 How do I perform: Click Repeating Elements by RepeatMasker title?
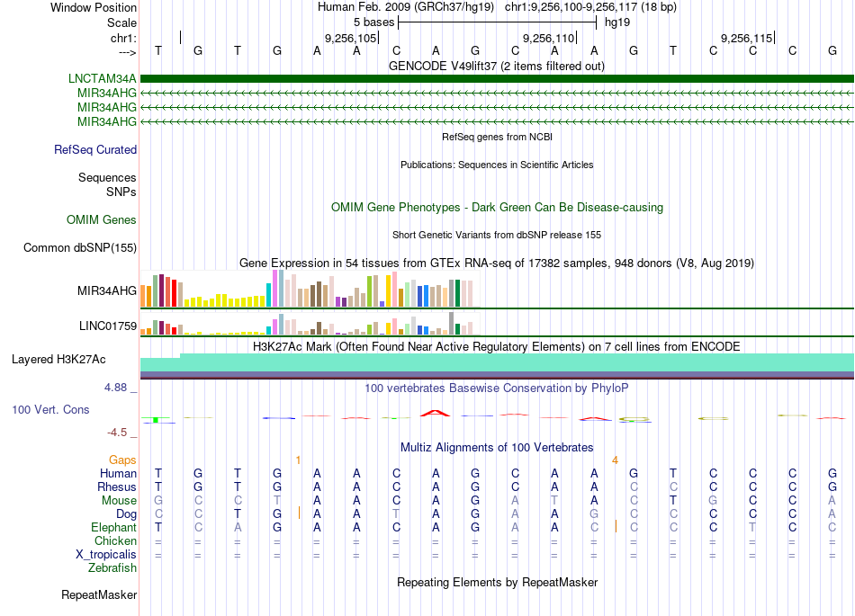(498, 583)
